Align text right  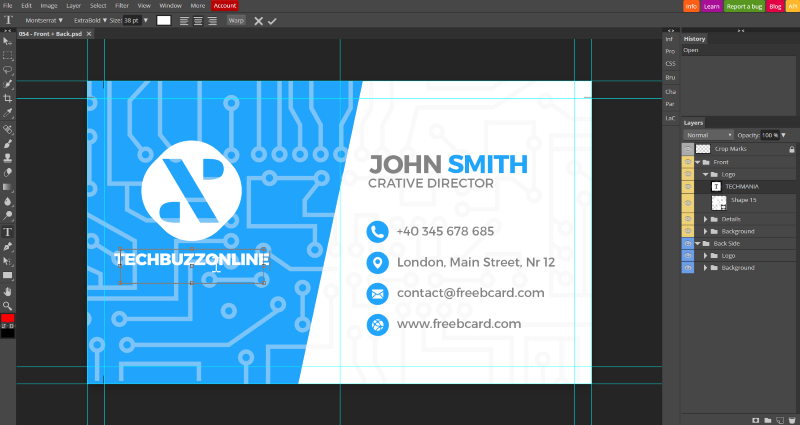212,21
